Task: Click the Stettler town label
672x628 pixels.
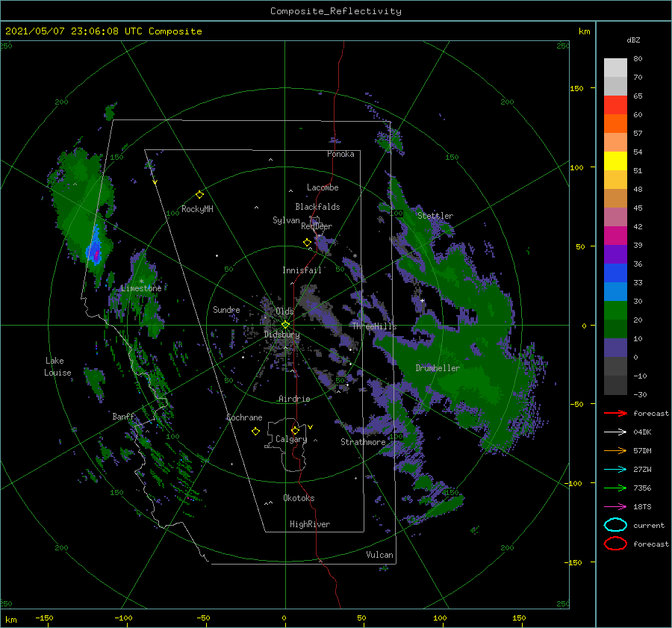Action: click(435, 216)
